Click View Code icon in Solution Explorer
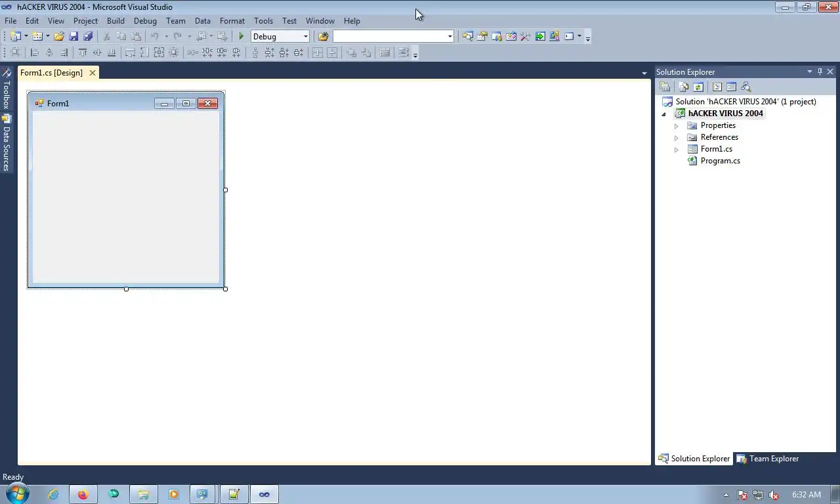 (717, 87)
